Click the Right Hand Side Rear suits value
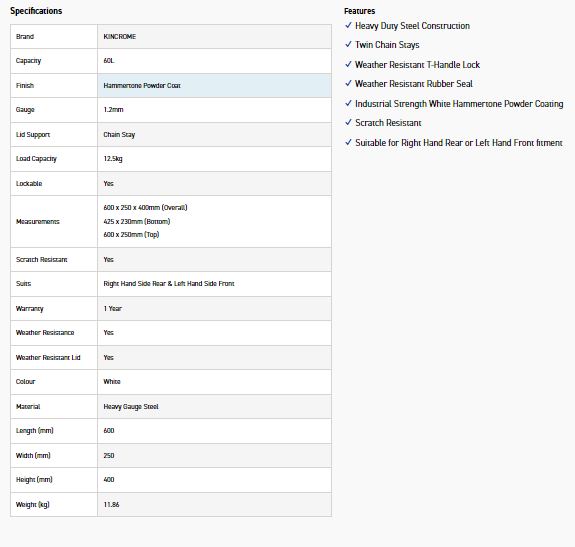Viewport: 575px width, 547px height. click(x=169, y=283)
